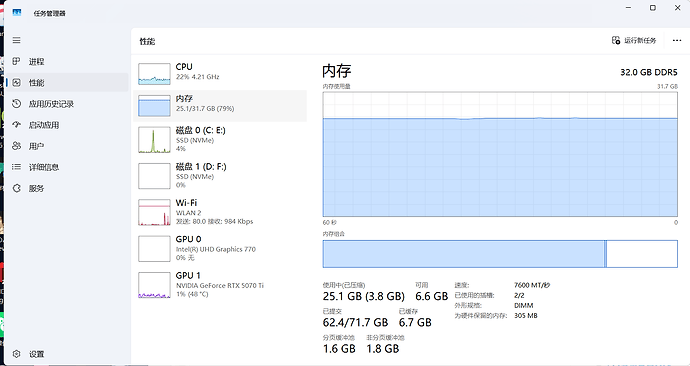Click the 6.7 GB cached value
This screenshot has height=366, width=690.
(x=415, y=322)
